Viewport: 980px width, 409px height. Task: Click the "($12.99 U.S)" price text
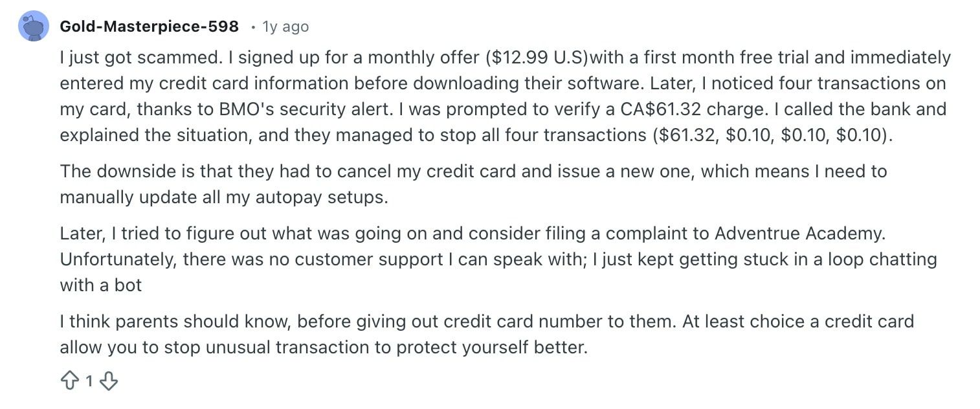(536, 58)
